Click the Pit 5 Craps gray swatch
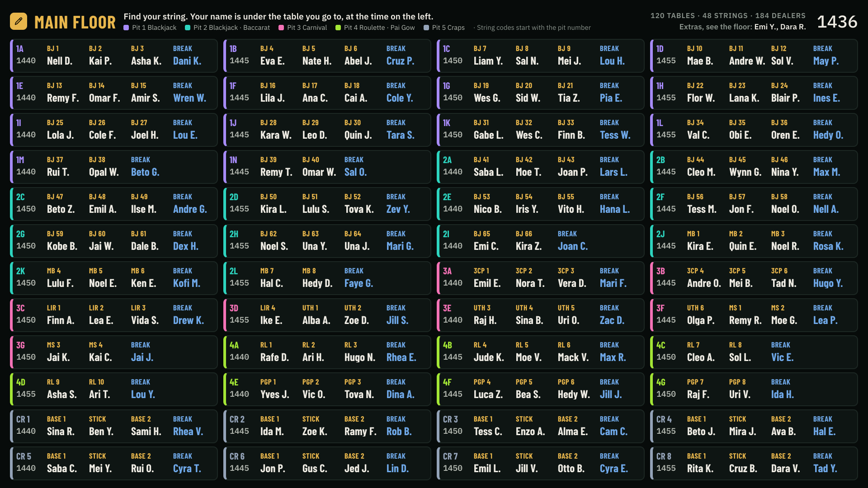This screenshot has width=868, height=488. click(x=426, y=28)
